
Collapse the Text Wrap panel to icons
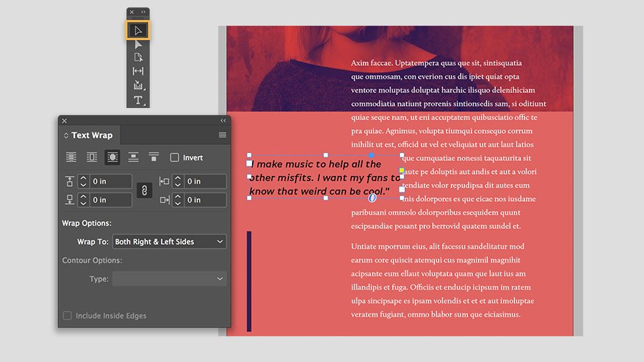[223, 121]
